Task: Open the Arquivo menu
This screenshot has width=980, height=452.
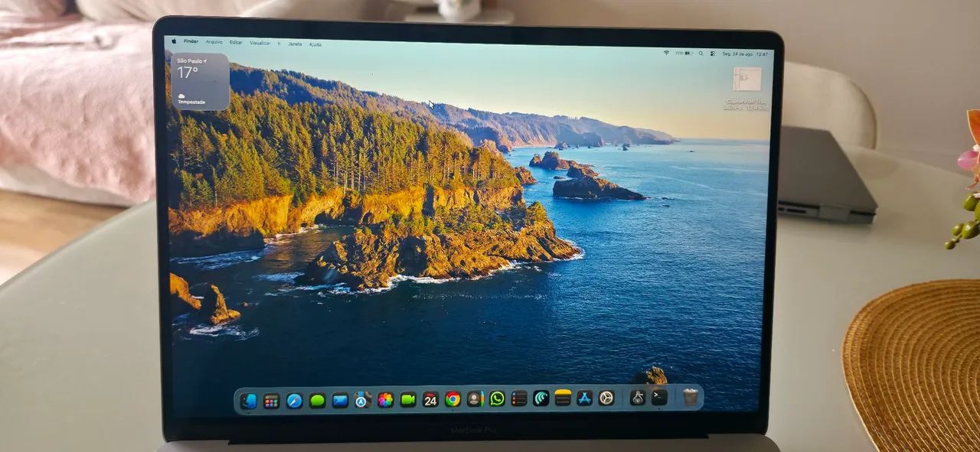Action: pos(214,42)
